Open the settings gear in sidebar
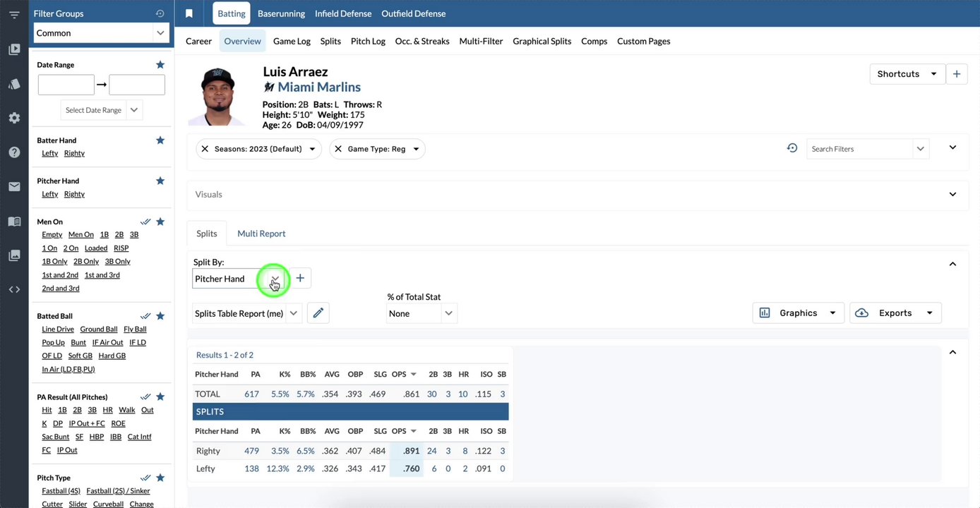Screen dimensions: 980x508 point(14,118)
